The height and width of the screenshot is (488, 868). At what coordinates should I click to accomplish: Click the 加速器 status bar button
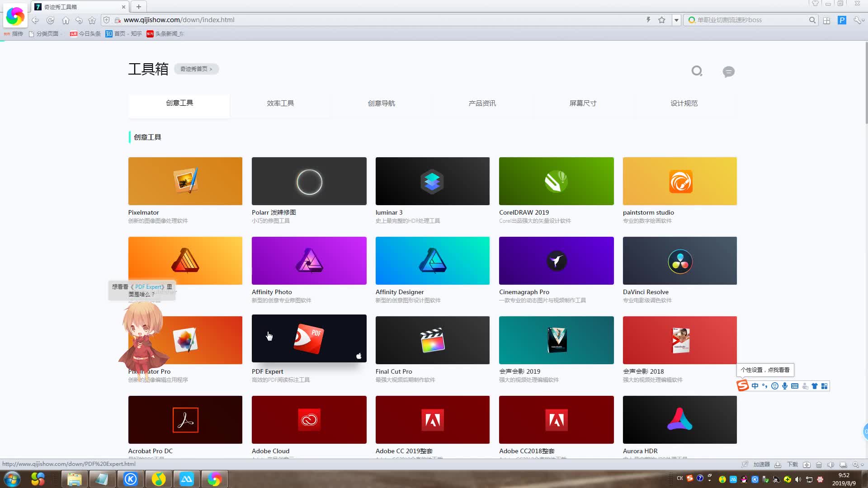pos(761,465)
